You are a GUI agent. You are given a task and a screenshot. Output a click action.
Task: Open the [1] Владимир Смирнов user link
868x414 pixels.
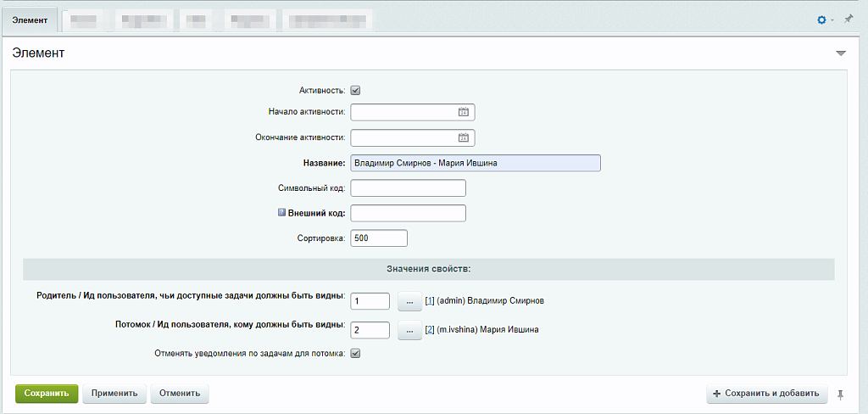(x=430, y=301)
